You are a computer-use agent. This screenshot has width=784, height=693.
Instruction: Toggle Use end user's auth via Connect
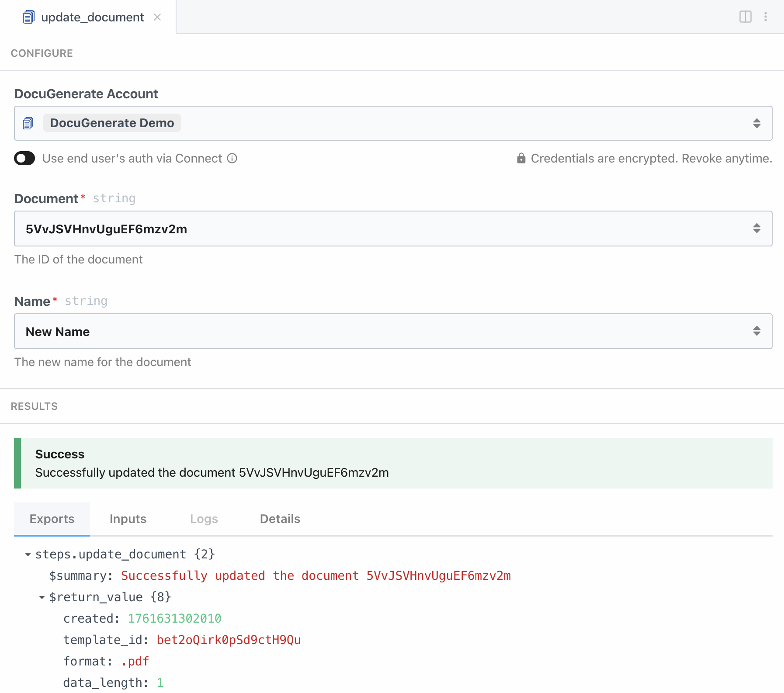pos(24,158)
